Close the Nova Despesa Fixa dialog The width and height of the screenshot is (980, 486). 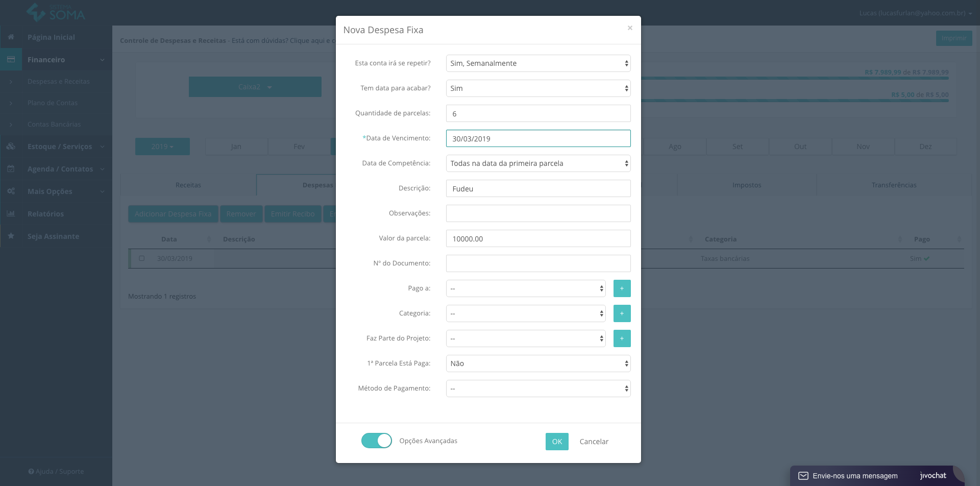[630, 28]
